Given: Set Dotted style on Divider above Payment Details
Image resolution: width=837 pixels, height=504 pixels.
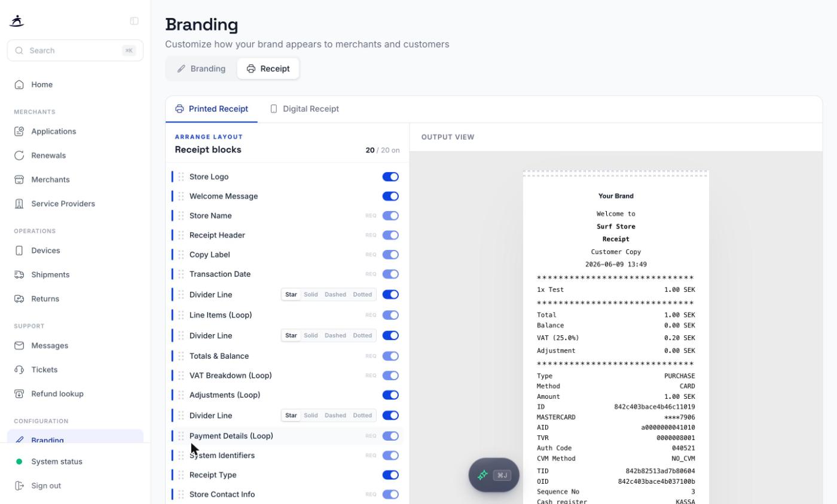Looking at the screenshot, I should coord(362,416).
